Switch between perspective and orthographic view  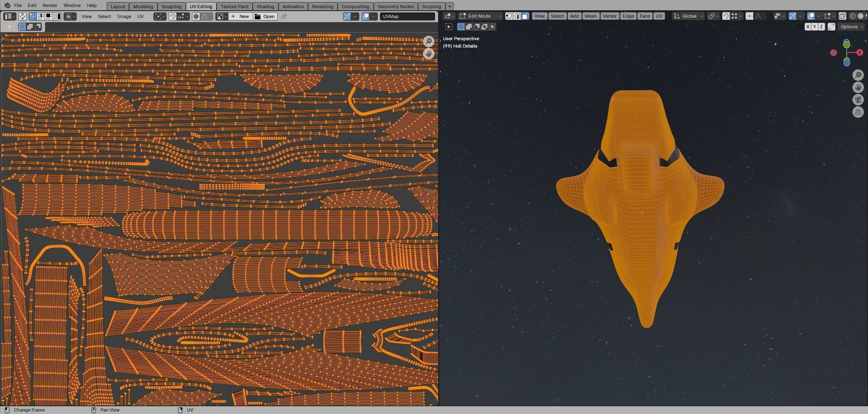point(858,112)
